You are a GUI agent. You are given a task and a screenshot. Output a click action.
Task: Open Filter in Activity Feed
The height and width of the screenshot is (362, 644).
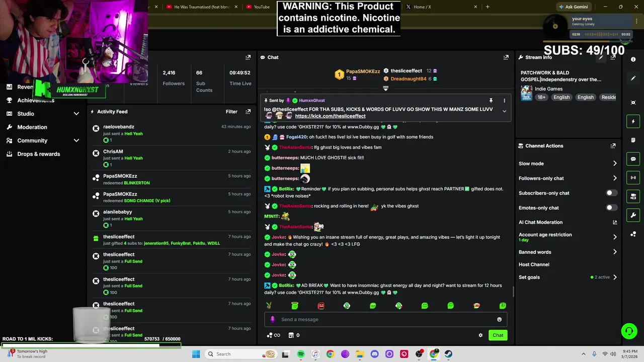tap(231, 112)
